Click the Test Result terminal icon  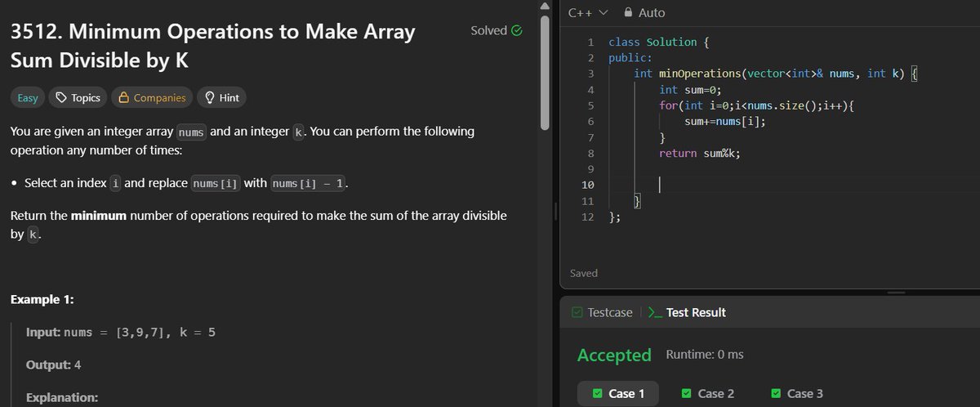pyautogui.click(x=654, y=312)
